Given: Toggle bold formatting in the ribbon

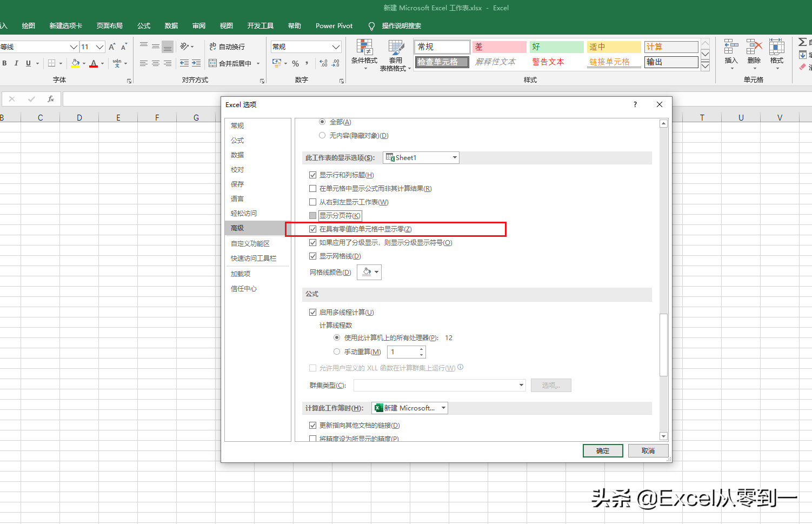Looking at the screenshot, I should (x=4, y=63).
